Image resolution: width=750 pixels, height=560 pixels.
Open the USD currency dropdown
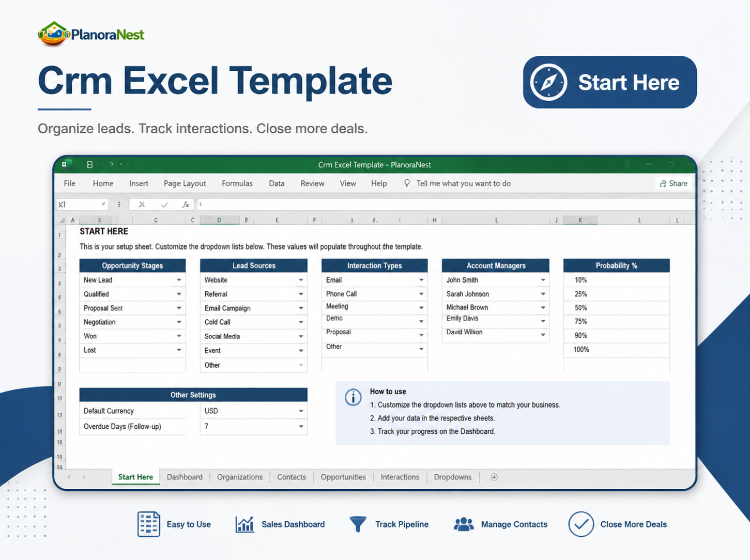pos(301,411)
